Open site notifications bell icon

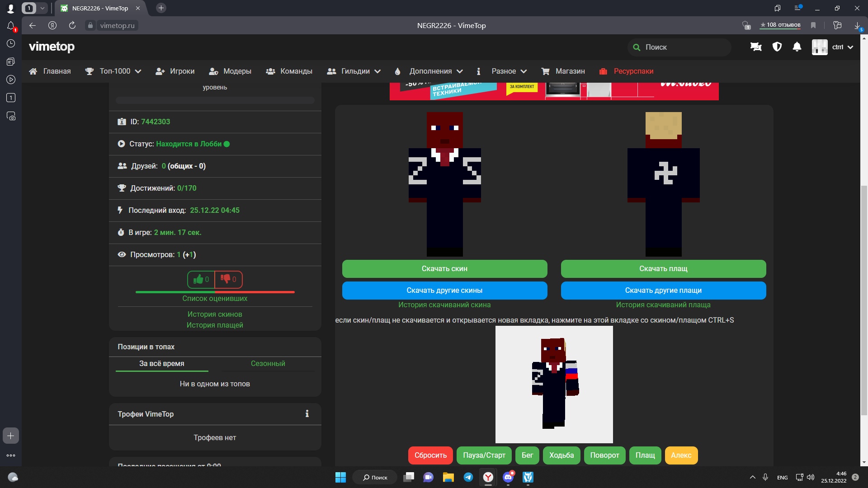click(797, 47)
